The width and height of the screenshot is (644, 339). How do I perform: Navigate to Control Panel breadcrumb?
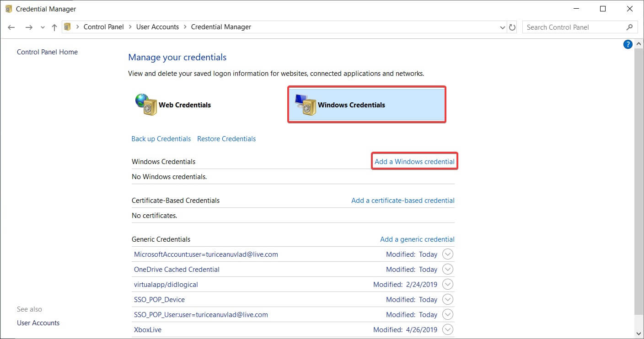[x=104, y=27]
